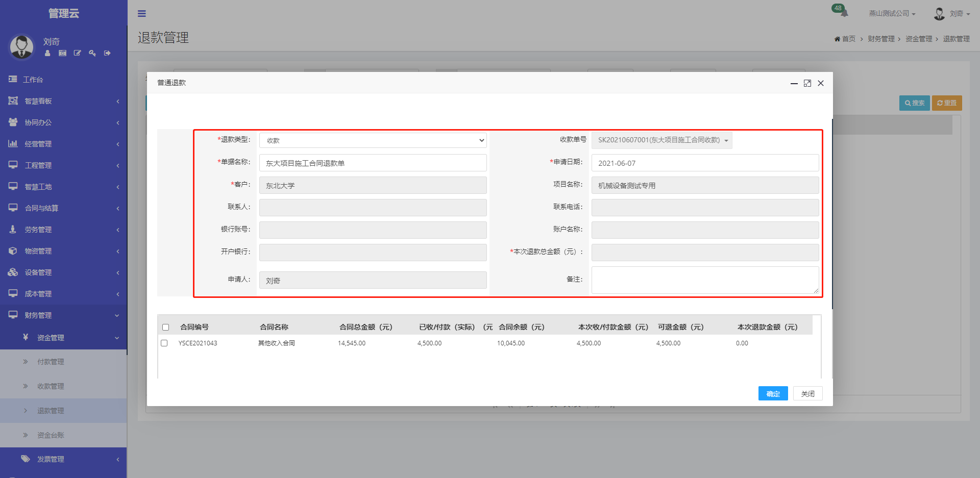This screenshot has width=980, height=478.
Task: Maximize the 普通退款 dialog
Action: click(x=807, y=83)
